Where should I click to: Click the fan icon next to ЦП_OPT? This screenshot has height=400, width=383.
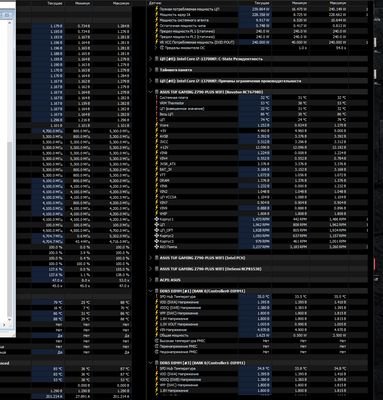point(157,231)
